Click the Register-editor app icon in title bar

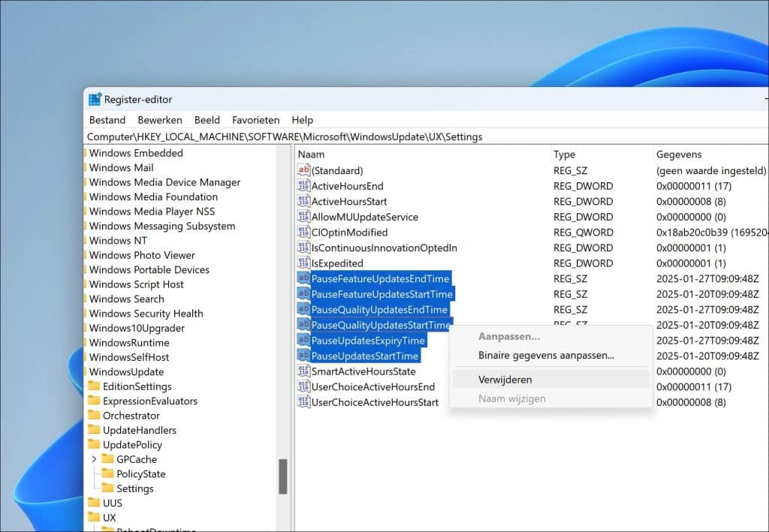click(x=95, y=100)
